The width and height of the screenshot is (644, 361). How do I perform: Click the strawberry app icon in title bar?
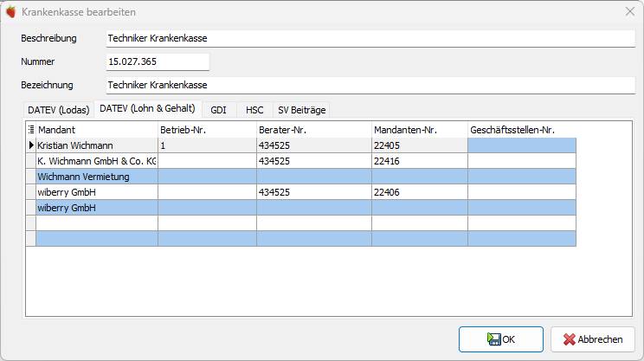[x=10, y=12]
